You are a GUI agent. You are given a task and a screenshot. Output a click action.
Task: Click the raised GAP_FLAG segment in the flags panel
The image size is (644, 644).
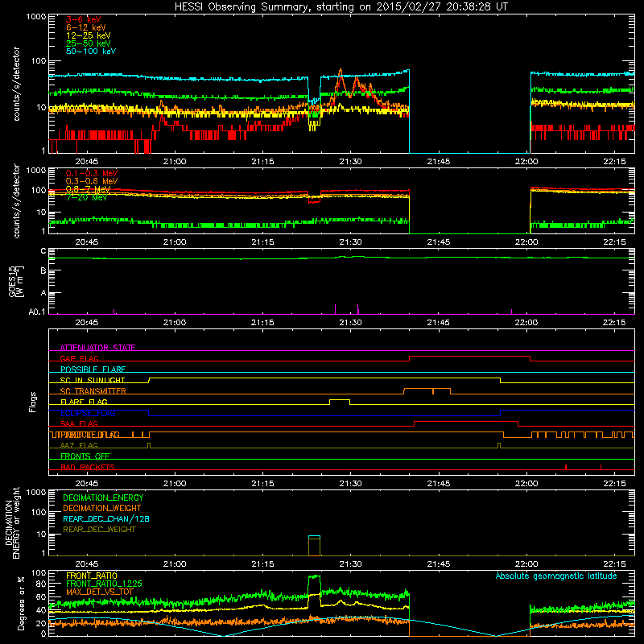tap(469, 357)
